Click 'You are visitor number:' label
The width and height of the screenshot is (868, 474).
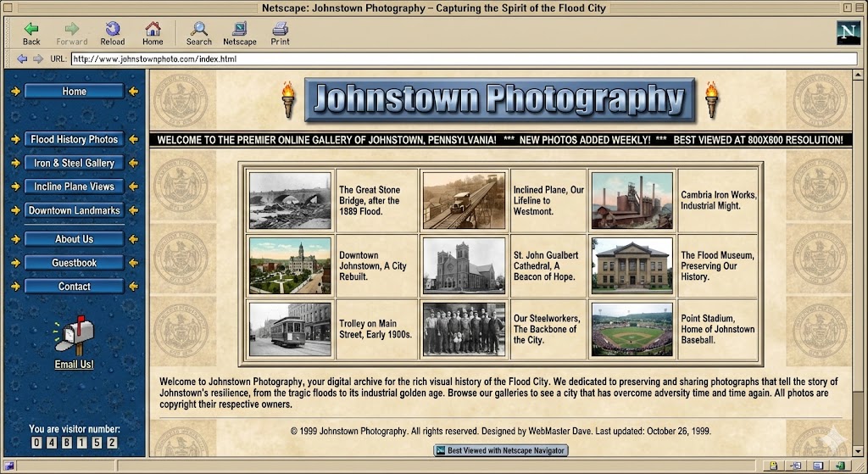pyautogui.click(x=75, y=428)
